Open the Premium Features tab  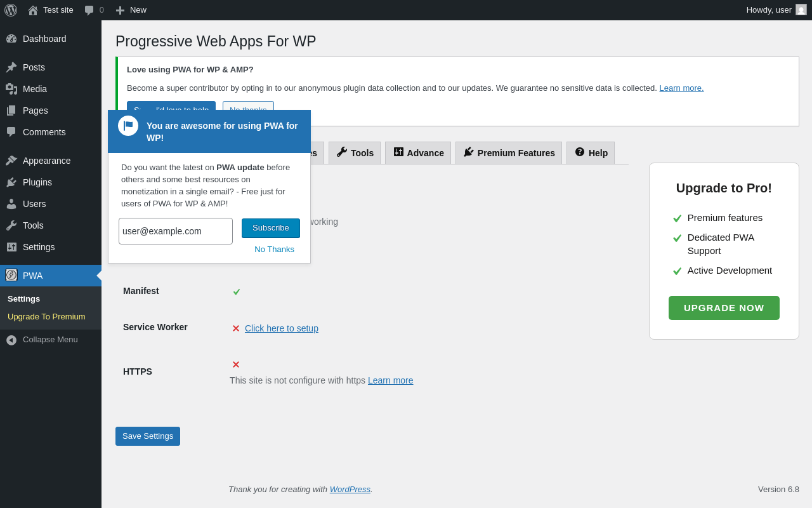tap(509, 153)
